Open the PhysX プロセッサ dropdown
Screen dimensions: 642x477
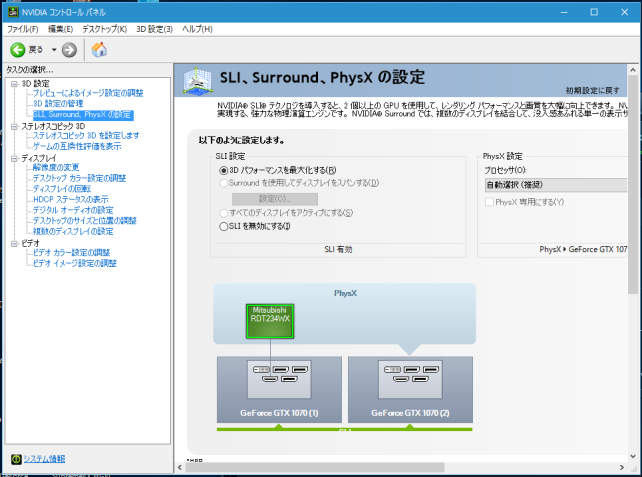(x=556, y=185)
